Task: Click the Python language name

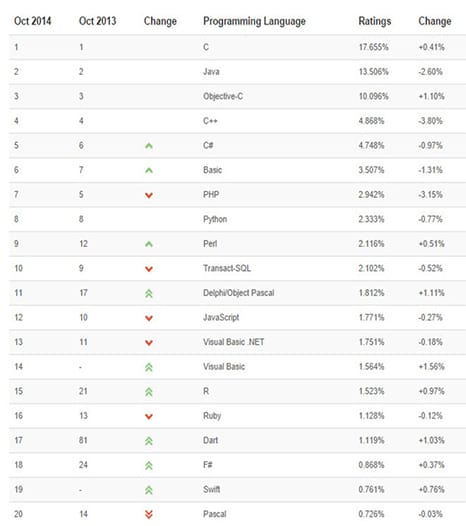Action: [215, 219]
